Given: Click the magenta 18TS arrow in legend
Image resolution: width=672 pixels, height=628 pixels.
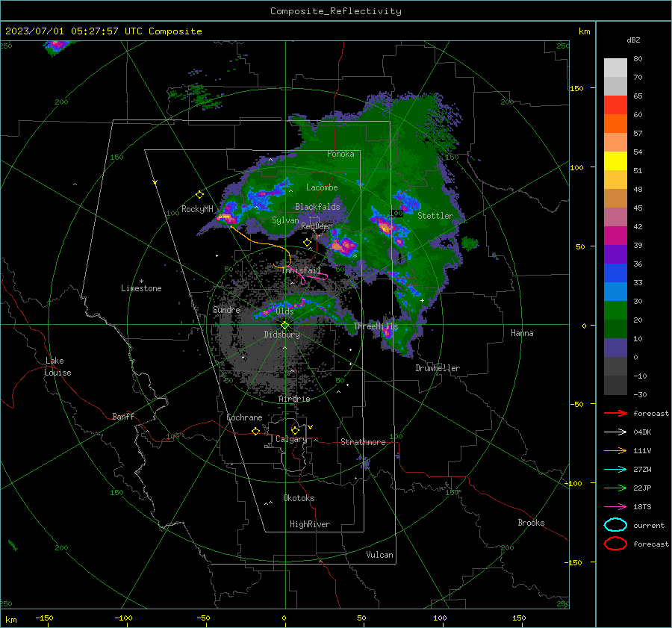Looking at the screenshot, I should coord(615,507).
